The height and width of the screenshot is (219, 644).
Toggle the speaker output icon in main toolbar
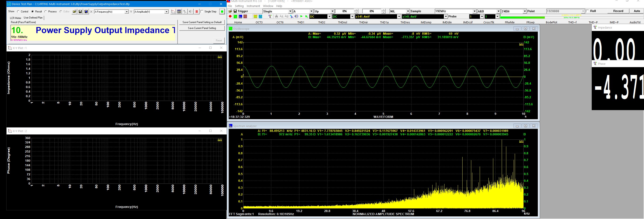297,16
